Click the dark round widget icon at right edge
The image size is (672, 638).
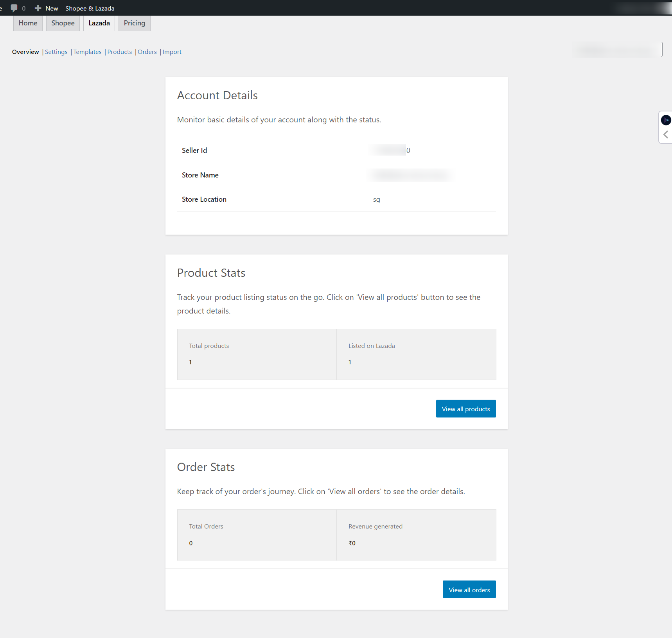pos(666,120)
